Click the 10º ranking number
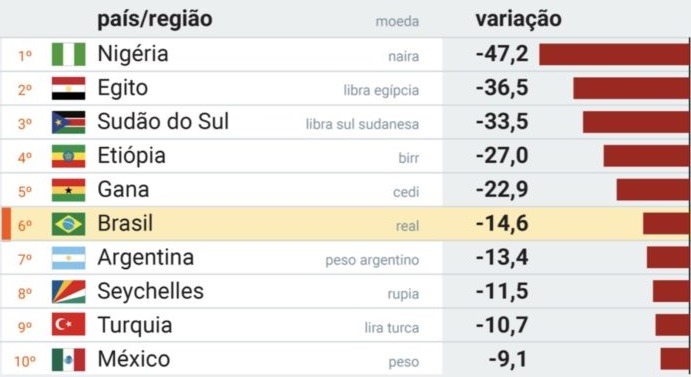The image size is (691, 377). [x=25, y=362]
